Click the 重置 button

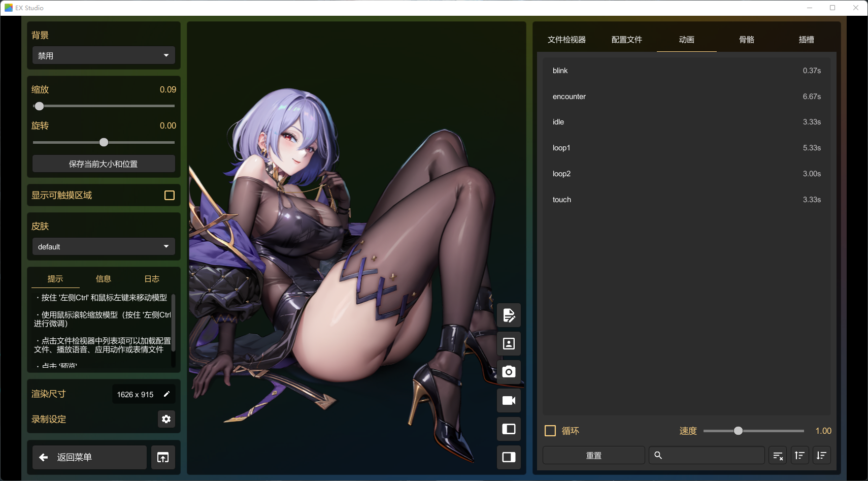[x=594, y=456]
